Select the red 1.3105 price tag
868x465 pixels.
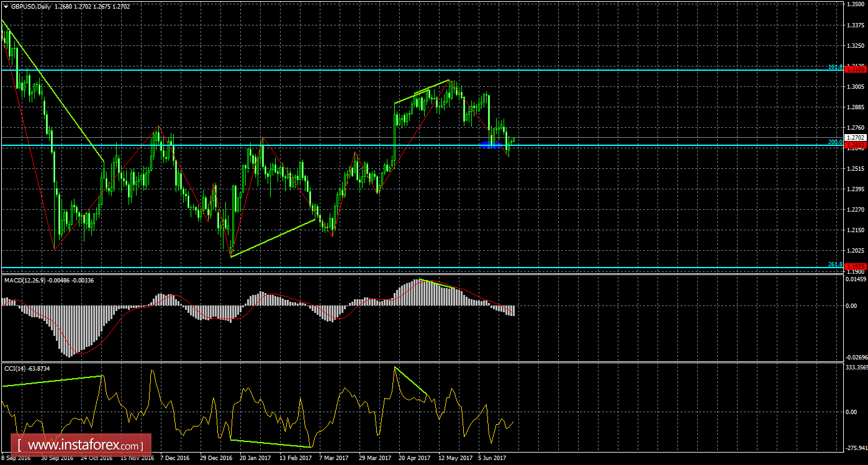click(855, 70)
